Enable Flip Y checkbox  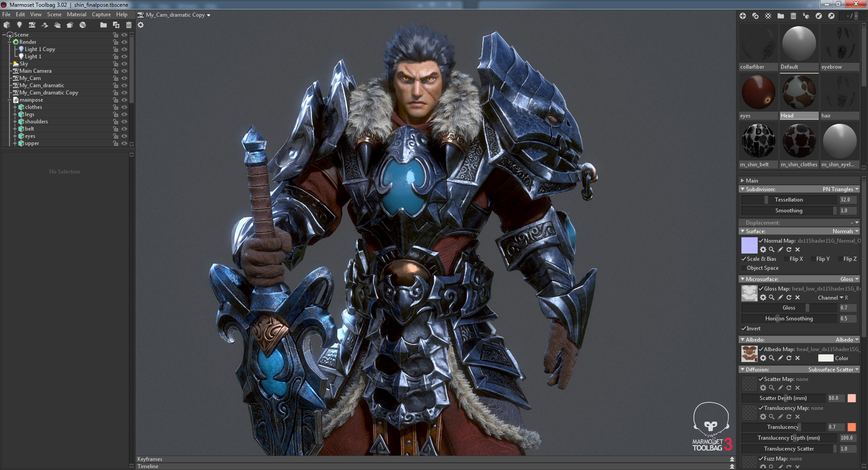coord(813,259)
